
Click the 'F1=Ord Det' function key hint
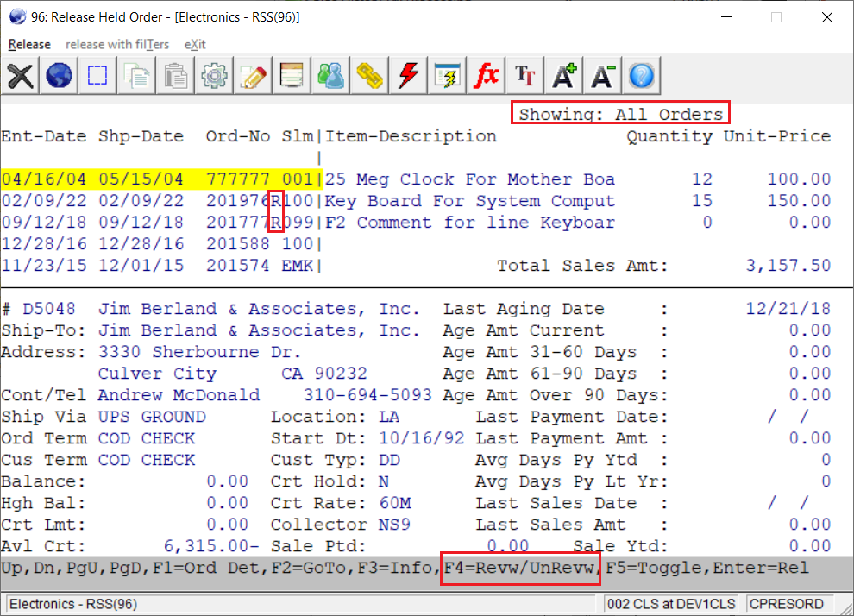206,568
